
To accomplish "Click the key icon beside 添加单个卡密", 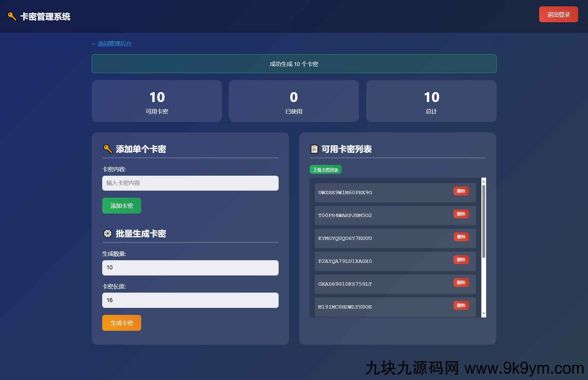I will tap(108, 149).
